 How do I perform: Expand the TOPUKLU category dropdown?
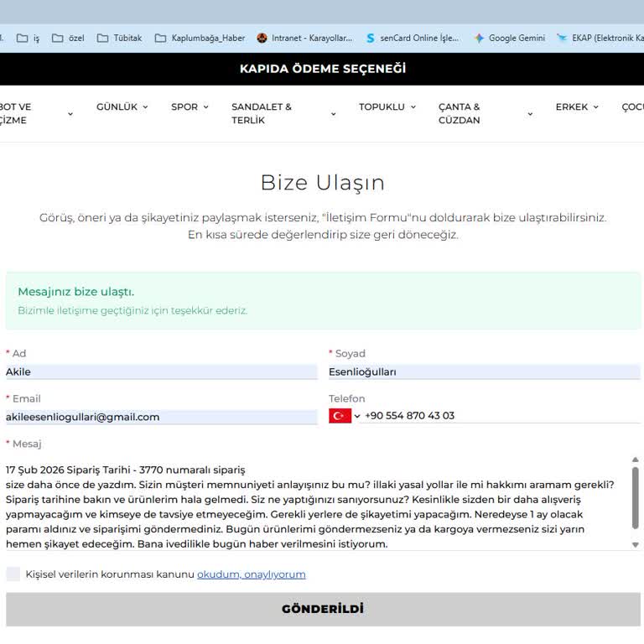387,107
